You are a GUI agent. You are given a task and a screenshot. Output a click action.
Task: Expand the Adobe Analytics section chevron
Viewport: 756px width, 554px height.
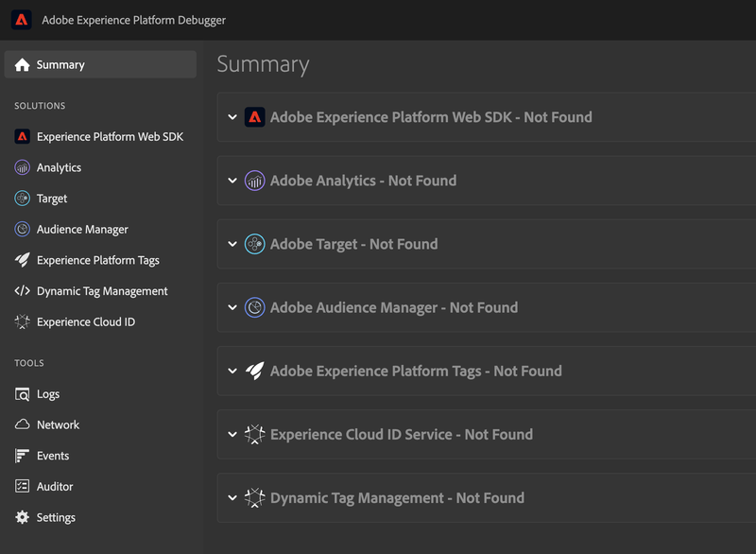[232, 181]
